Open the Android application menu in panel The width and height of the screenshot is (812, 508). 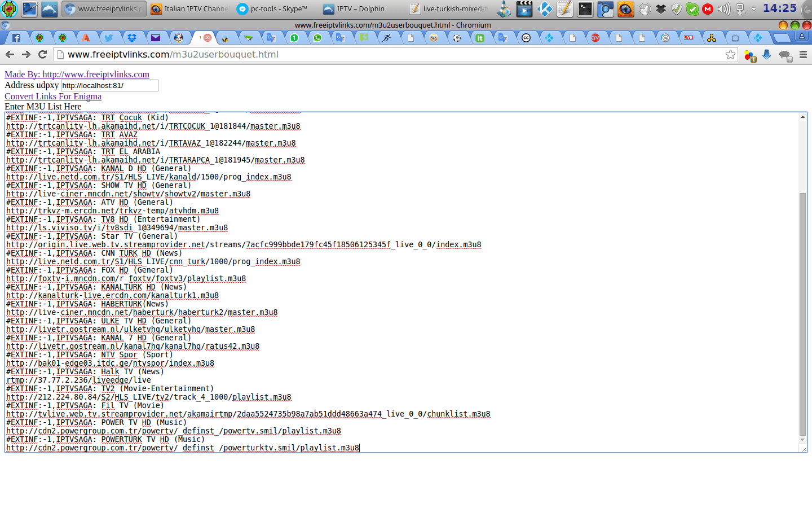click(x=10, y=8)
